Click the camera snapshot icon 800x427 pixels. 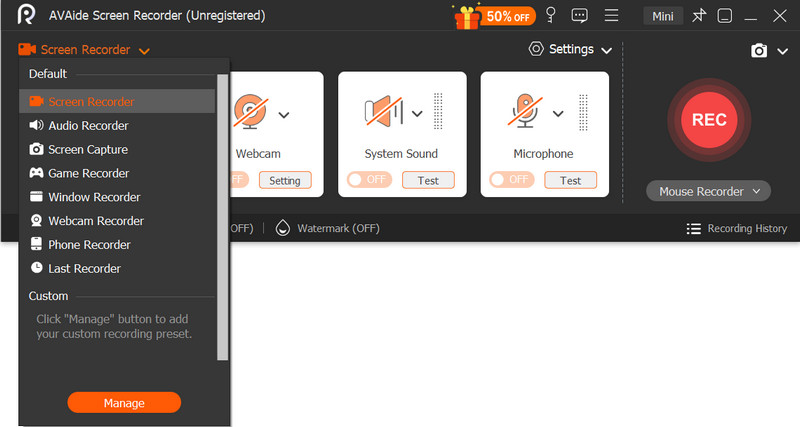pos(759,50)
